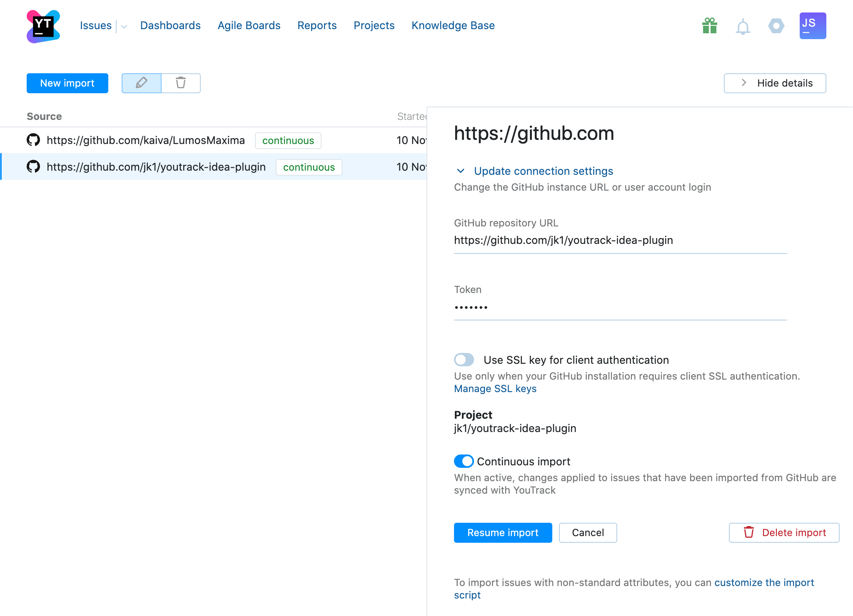Enable SSL key client authentication toggle

(464, 360)
